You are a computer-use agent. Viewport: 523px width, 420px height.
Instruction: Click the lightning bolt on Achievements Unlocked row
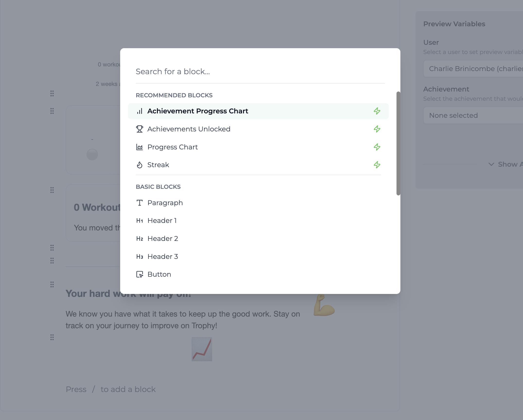[x=377, y=129]
